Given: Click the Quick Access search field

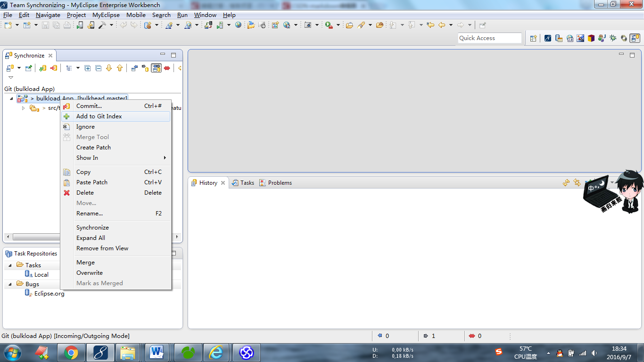Looking at the screenshot, I should tap(489, 38).
